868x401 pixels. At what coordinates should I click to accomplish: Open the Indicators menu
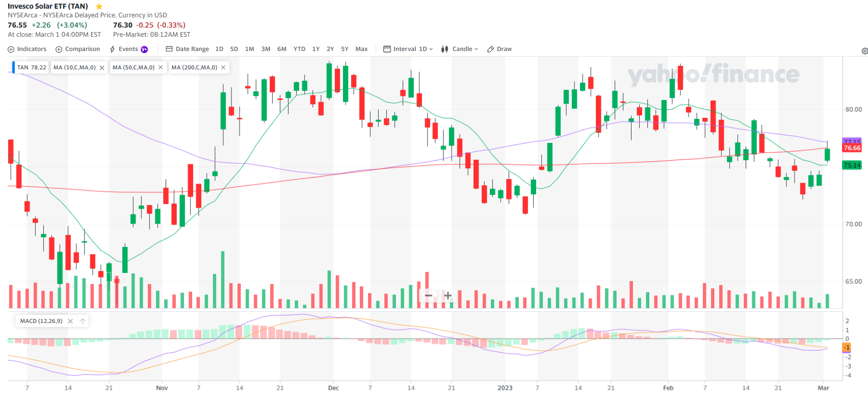(x=27, y=49)
